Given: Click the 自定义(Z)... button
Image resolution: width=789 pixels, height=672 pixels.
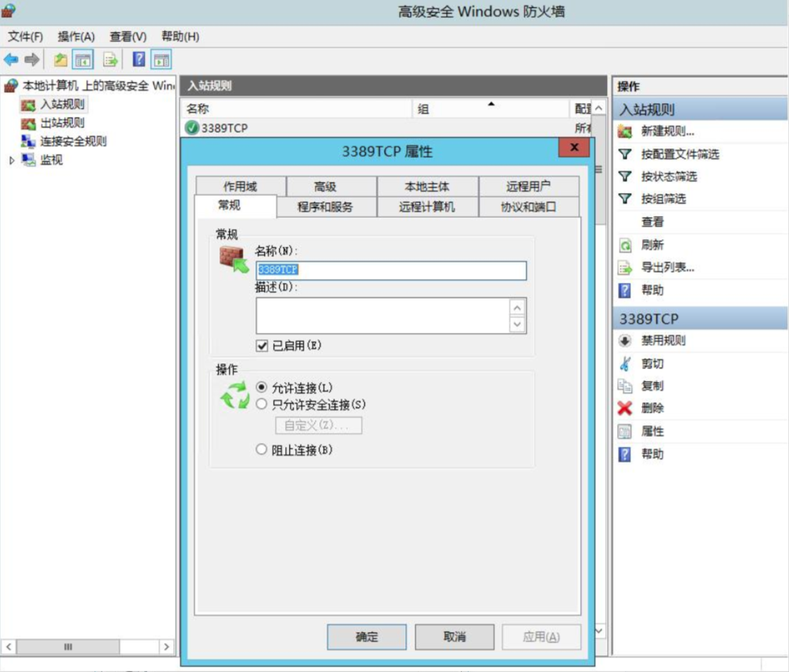Looking at the screenshot, I should pyautogui.click(x=319, y=425).
